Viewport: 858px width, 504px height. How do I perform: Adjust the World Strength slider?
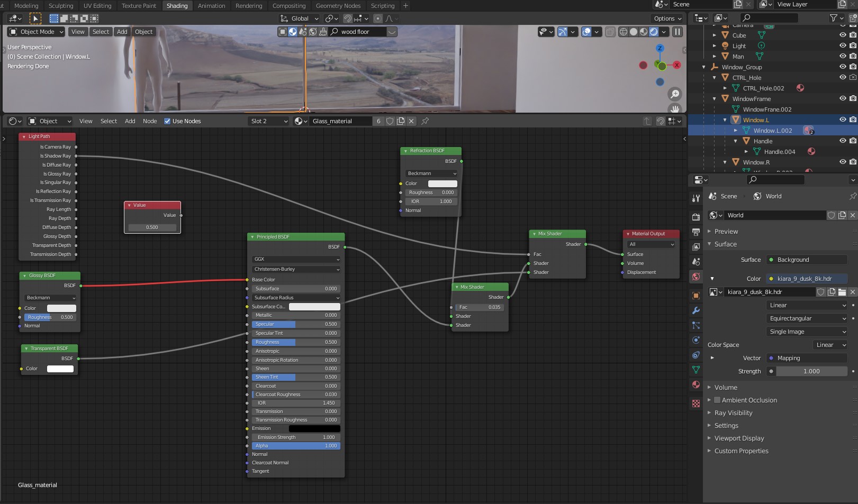(x=811, y=371)
